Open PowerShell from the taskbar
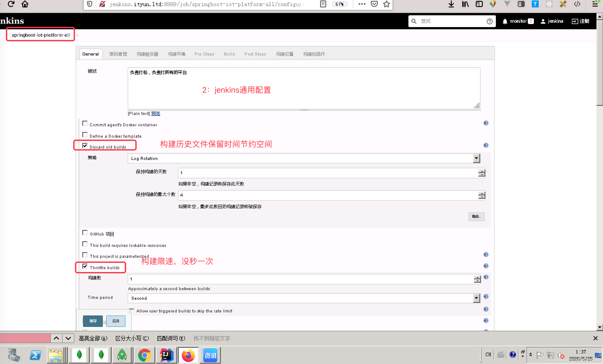603x364 pixels. (x=35, y=355)
